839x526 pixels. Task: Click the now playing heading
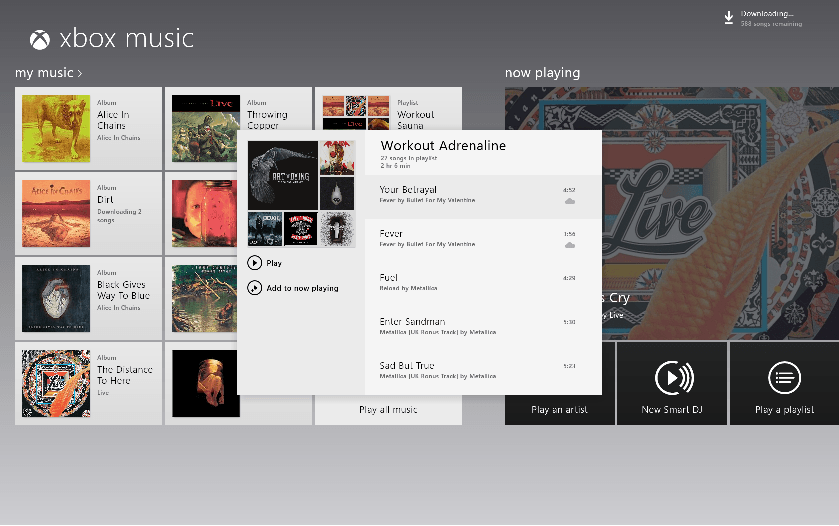pyautogui.click(x=543, y=73)
